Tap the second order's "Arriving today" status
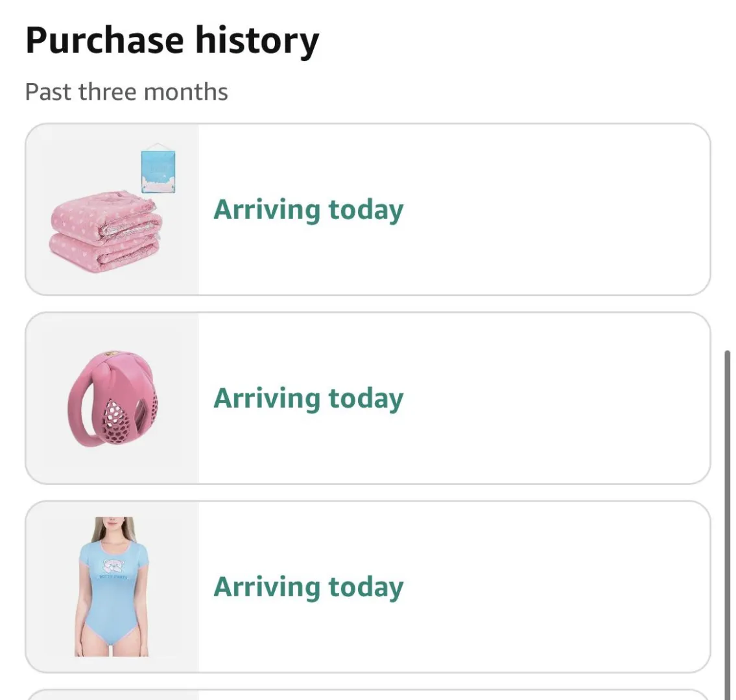 click(309, 399)
